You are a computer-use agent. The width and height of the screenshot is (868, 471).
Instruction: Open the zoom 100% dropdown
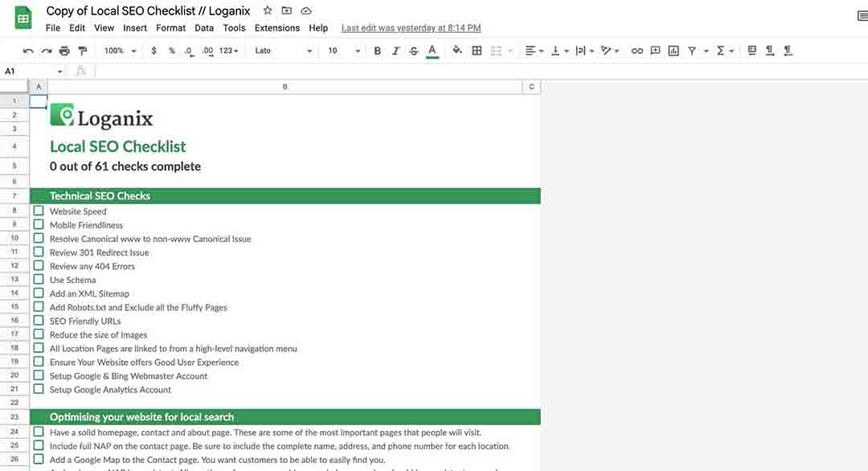pyautogui.click(x=120, y=51)
